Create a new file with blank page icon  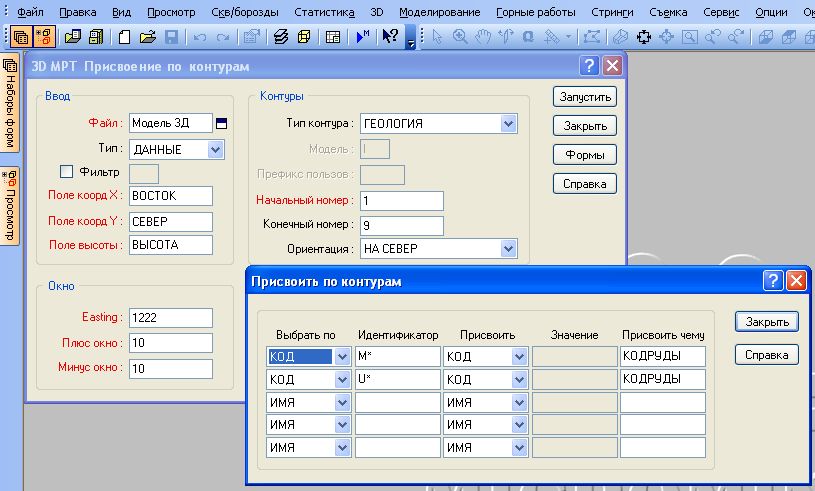124,37
